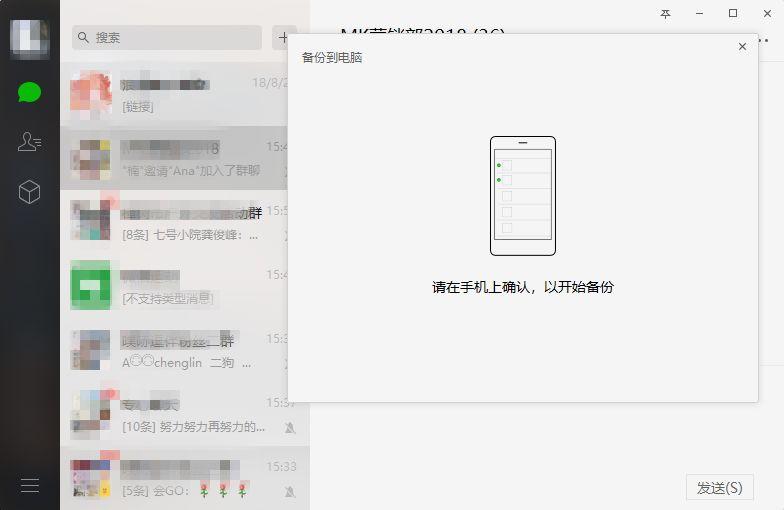Click the 发送(S) send button

click(x=720, y=488)
